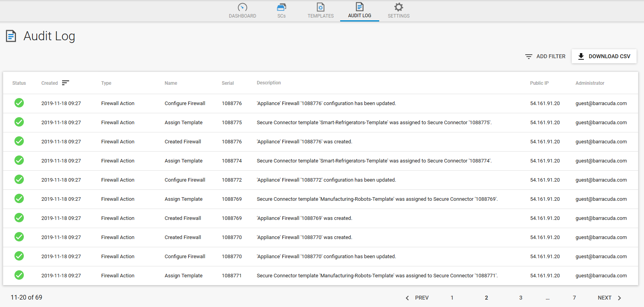
Task: Select serial 1088774 cell
Action: (232, 161)
